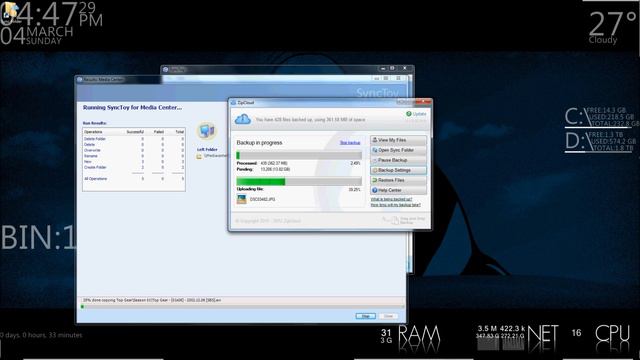Open the ZipCloud Help Center
This screenshot has width=640, height=360.
(x=398, y=190)
